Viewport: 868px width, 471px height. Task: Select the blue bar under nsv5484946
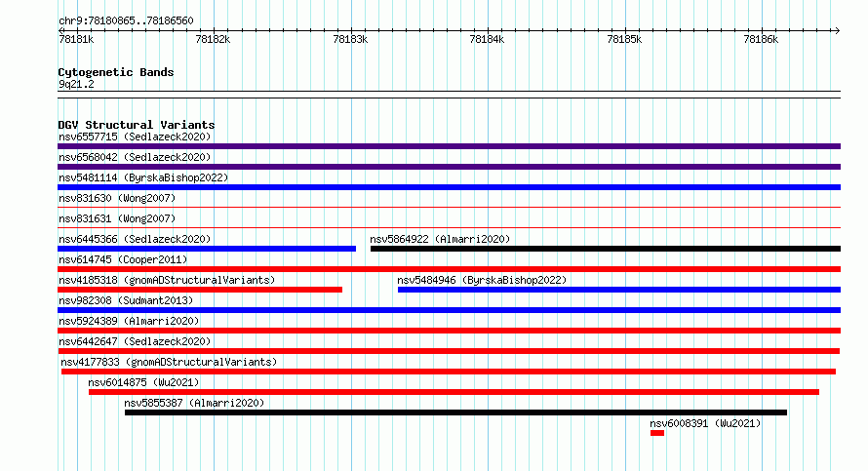coord(619,290)
